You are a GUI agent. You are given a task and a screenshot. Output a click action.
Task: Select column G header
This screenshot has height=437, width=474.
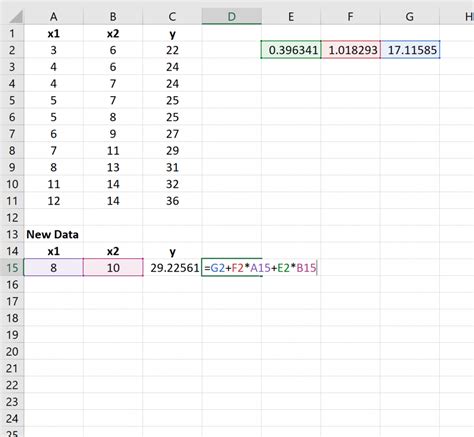pos(410,17)
